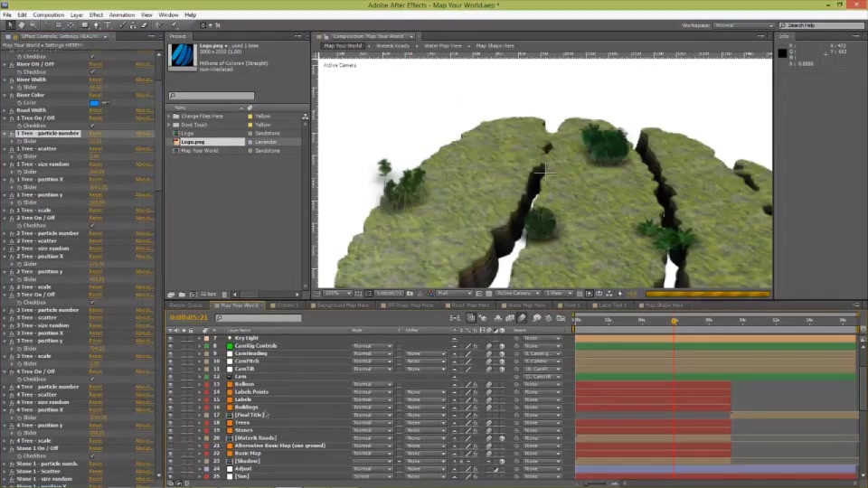This screenshot has height=488, width=868.
Task: Select the Pen tool
Action: (97, 25)
